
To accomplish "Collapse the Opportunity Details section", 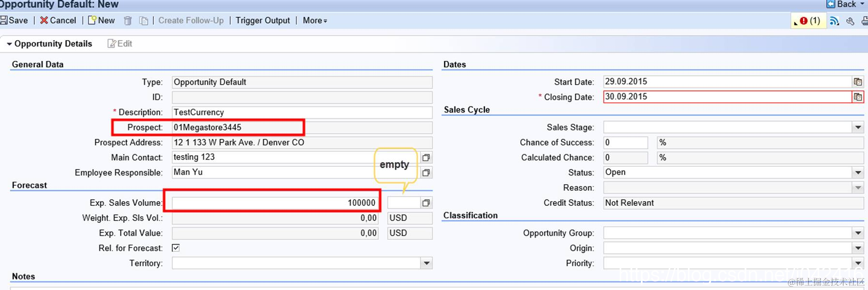I will [9, 44].
